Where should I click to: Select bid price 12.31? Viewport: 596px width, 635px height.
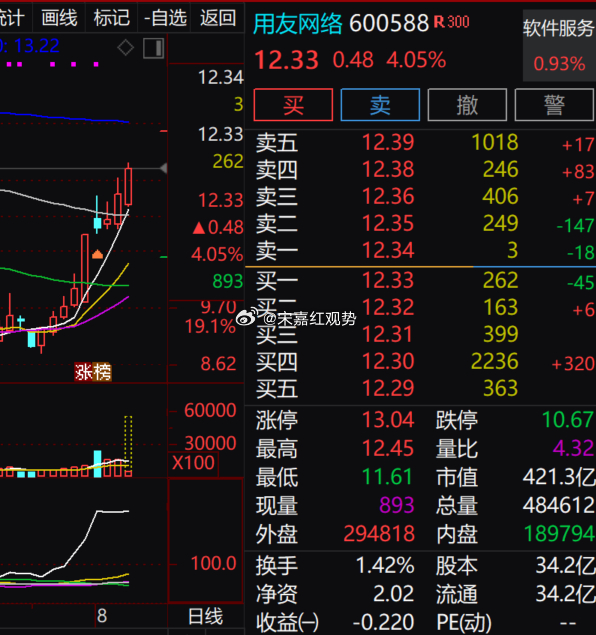(x=388, y=335)
